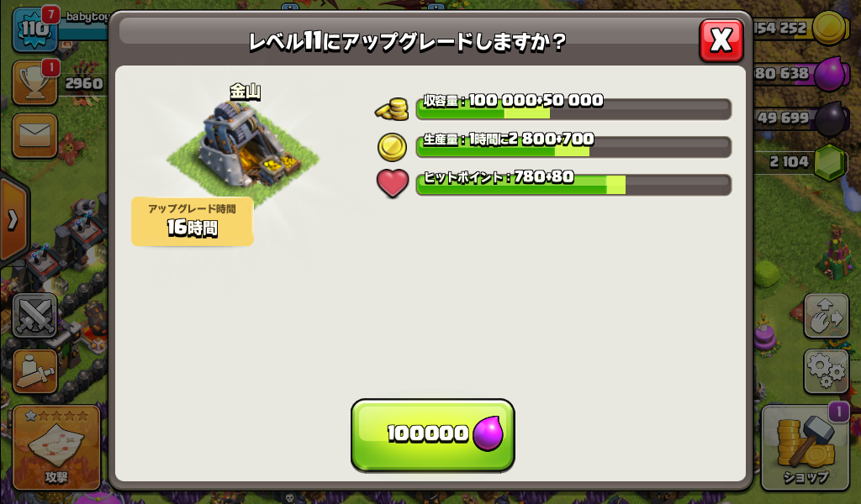Screen dimensions: 861x504
Task: Open the army overview icon
Action: pyautogui.click(x=34, y=372)
